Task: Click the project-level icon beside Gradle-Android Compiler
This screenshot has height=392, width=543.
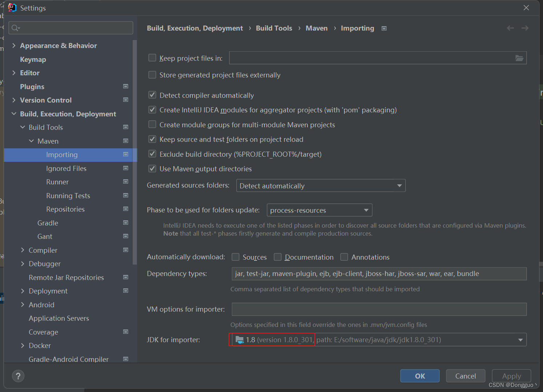Action: pyautogui.click(x=126, y=359)
